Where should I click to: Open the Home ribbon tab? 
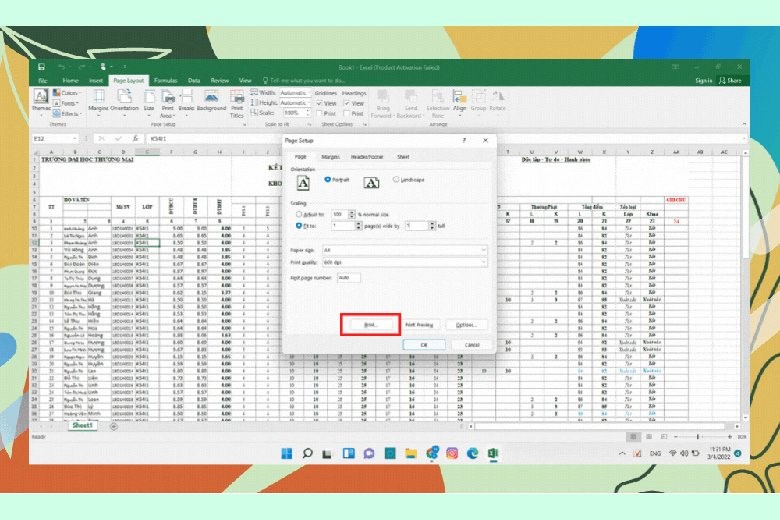tap(70, 80)
